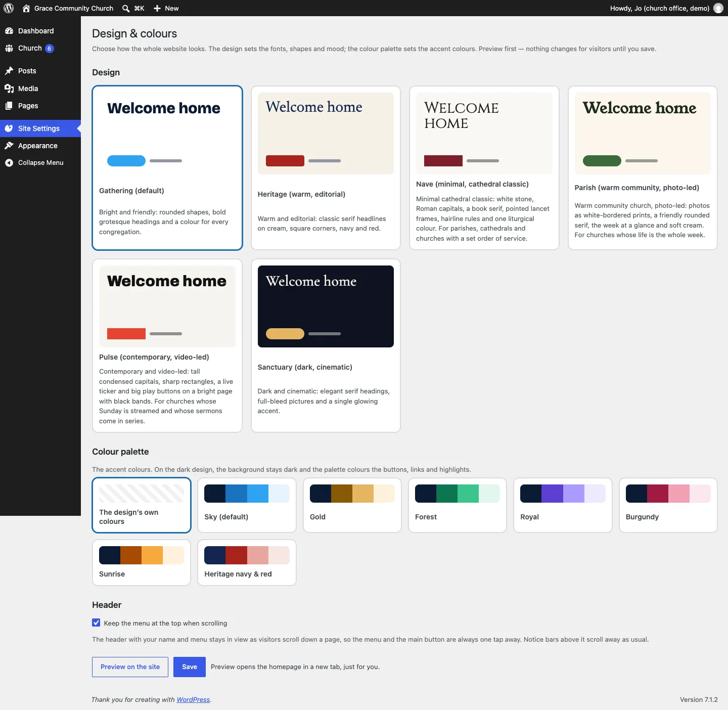Click the Version 7.1.2 footer text
The image size is (728, 710).
[x=699, y=700]
